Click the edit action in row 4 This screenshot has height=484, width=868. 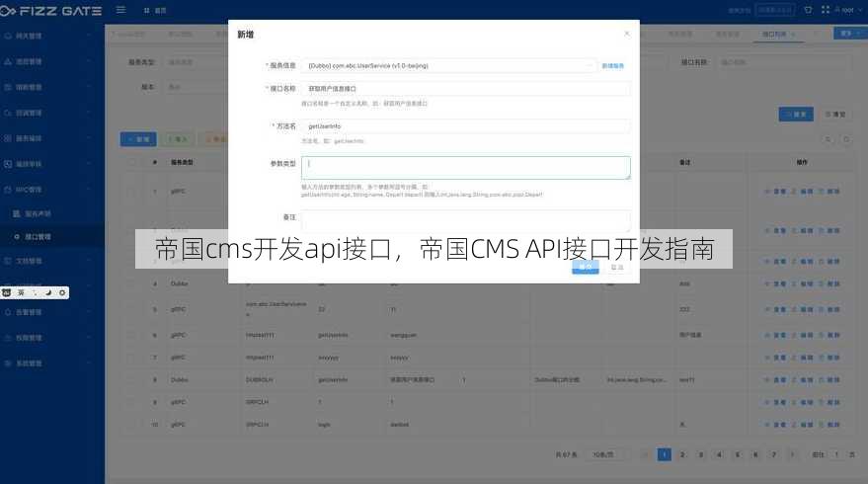tap(802, 284)
